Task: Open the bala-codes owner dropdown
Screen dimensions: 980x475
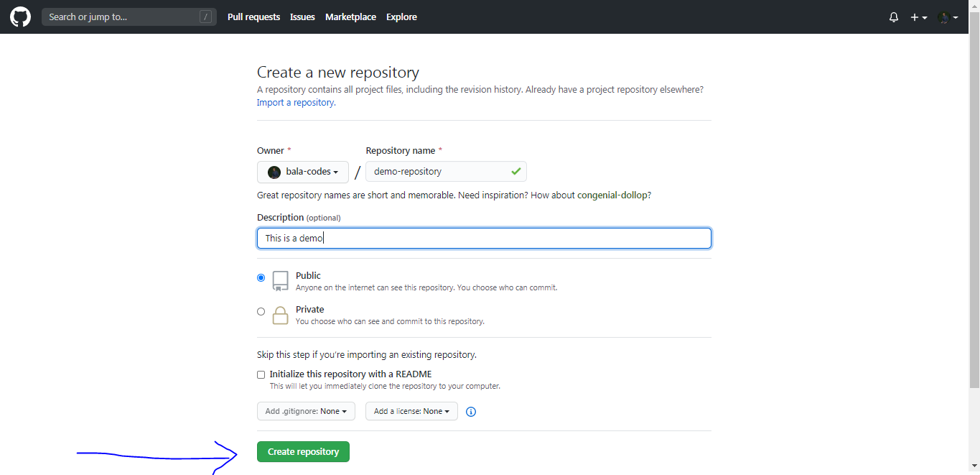Action: click(302, 171)
